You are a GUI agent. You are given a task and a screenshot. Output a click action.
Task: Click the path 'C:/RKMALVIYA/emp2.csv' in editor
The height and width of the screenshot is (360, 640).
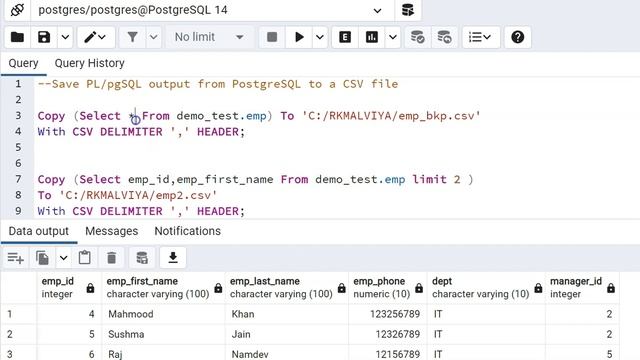coord(138,195)
